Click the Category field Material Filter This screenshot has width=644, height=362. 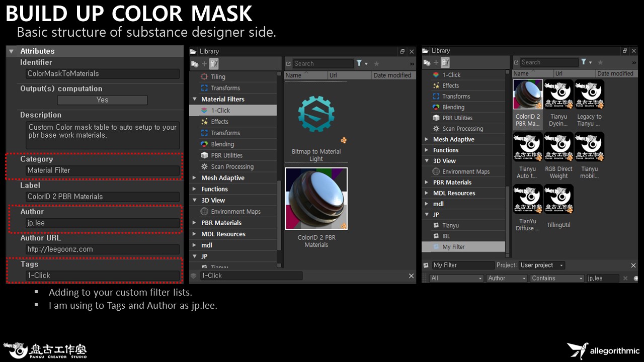103,170
